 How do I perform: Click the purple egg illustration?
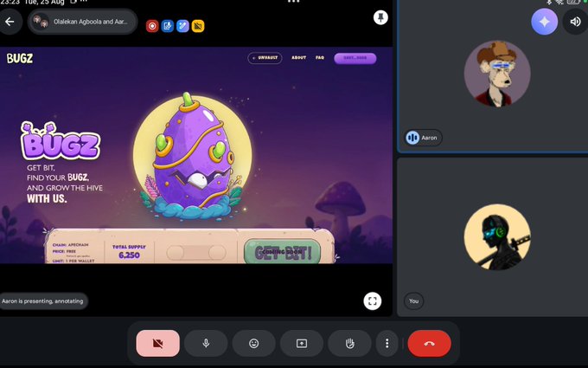pyautogui.click(x=192, y=157)
